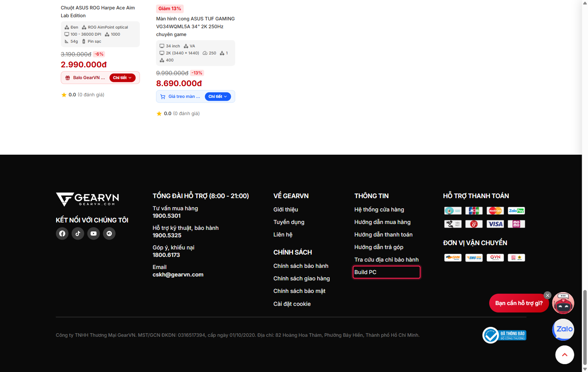Click the GearVN footer logo

click(x=87, y=199)
